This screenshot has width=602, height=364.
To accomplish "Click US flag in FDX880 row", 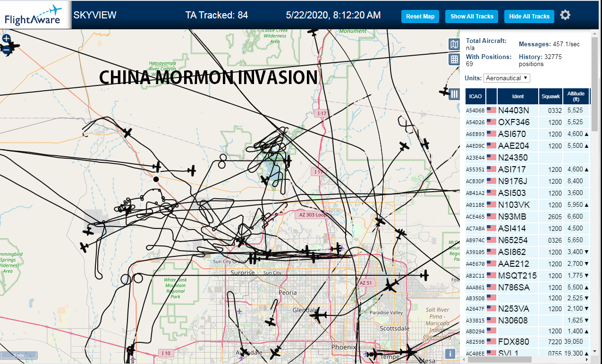I will [491, 342].
